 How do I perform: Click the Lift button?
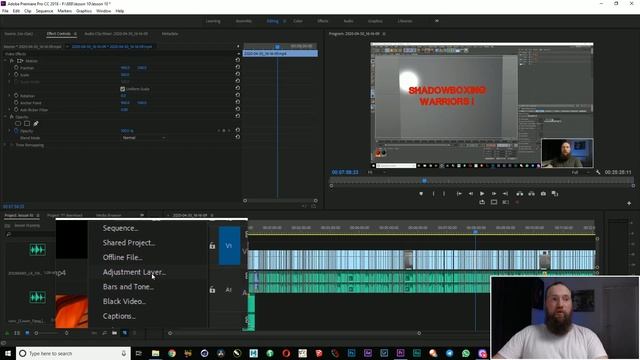click(x=520, y=194)
